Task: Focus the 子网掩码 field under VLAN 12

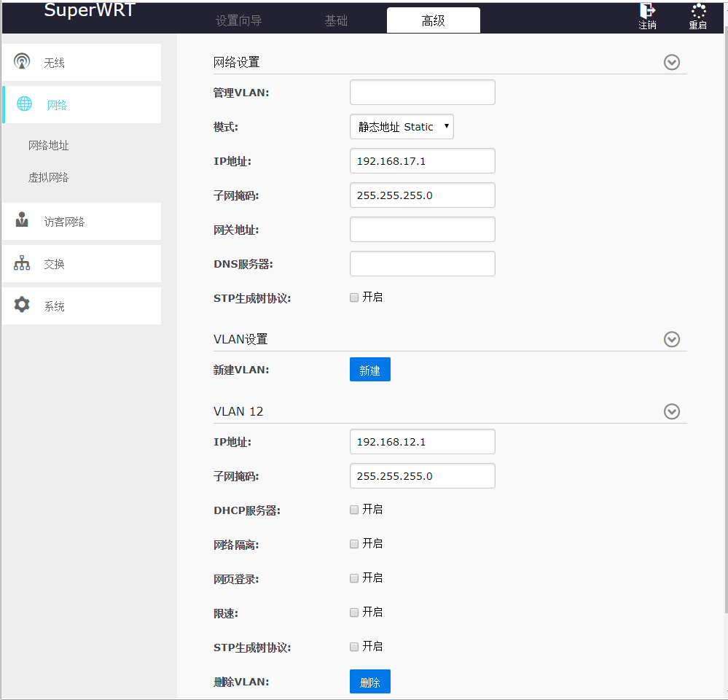Action: (x=423, y=476)
